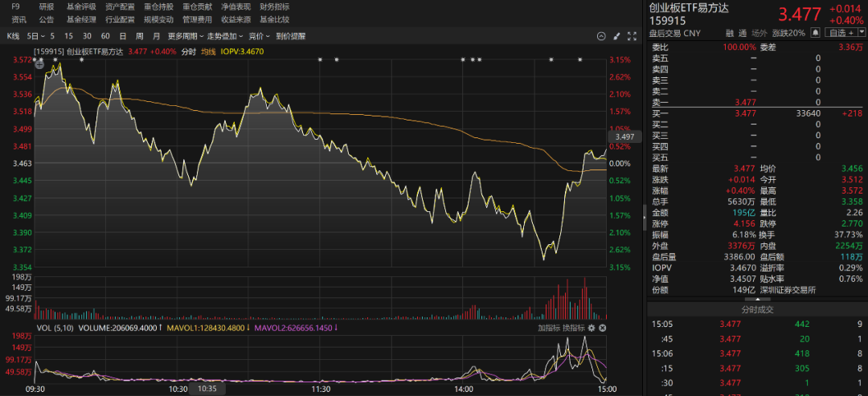Open the 重仓贡献 menu

(197, 7)
